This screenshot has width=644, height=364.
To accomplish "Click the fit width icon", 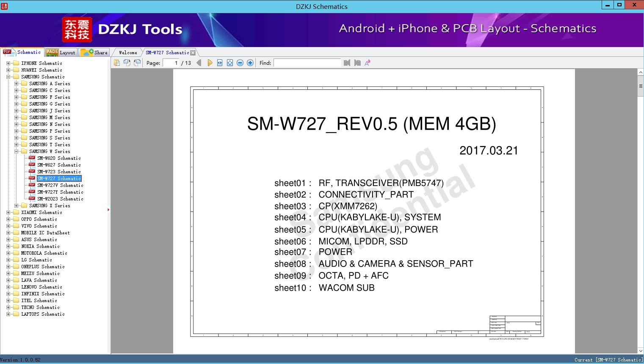I will coord(220,63).
